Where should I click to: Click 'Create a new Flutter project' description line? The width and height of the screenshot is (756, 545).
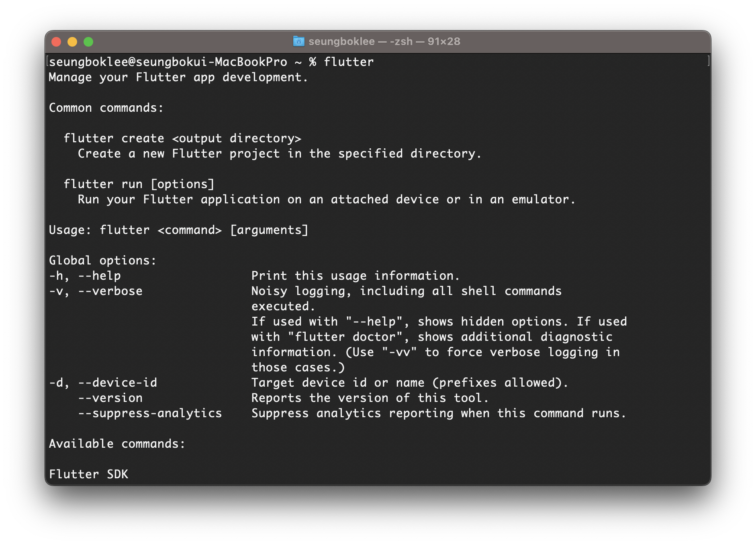point(279,154)
